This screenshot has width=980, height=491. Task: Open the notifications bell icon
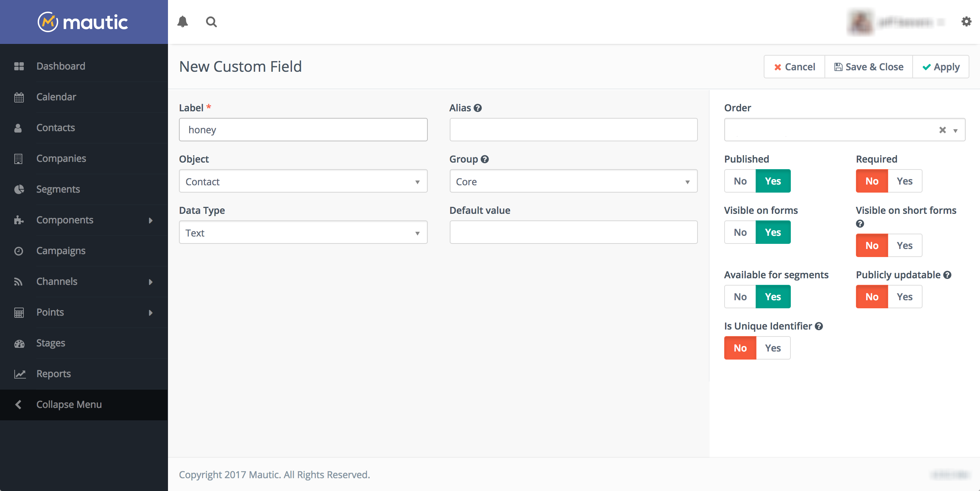coord(183,22)
